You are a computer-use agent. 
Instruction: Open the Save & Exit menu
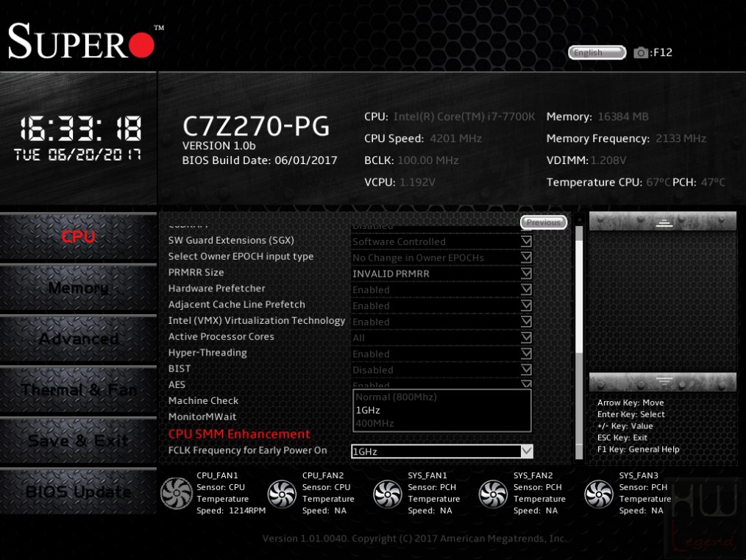tap(79, 441)
